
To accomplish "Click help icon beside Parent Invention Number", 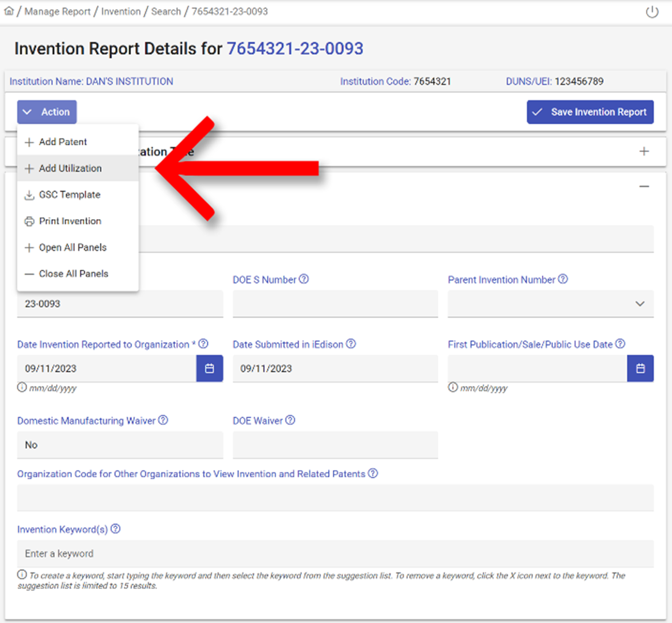I will 563,279.
